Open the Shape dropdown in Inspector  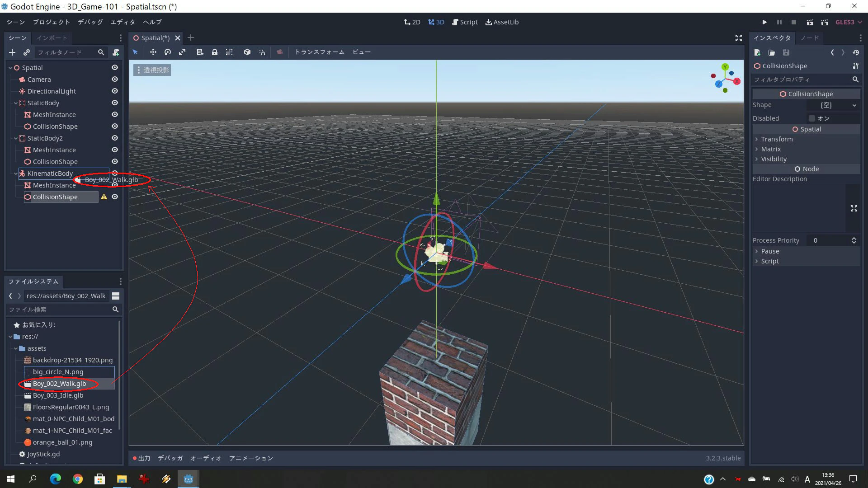(833, 105)
